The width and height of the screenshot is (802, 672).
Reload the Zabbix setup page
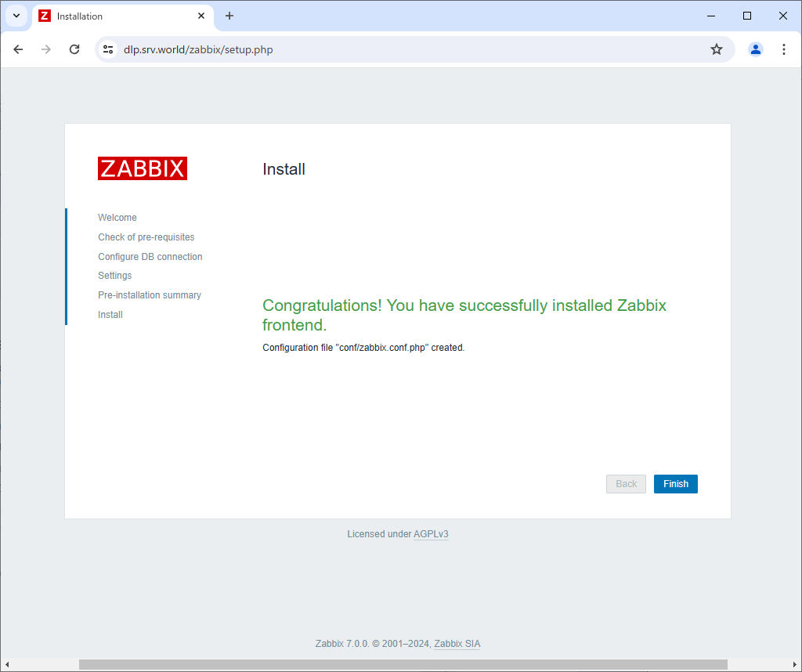coord(74,49)
